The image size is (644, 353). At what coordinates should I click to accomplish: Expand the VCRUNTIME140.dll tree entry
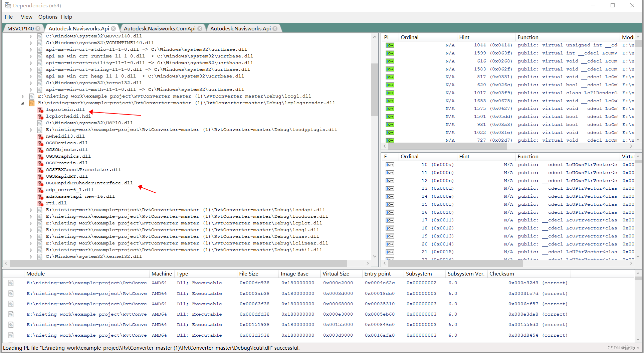coord(31,42)
